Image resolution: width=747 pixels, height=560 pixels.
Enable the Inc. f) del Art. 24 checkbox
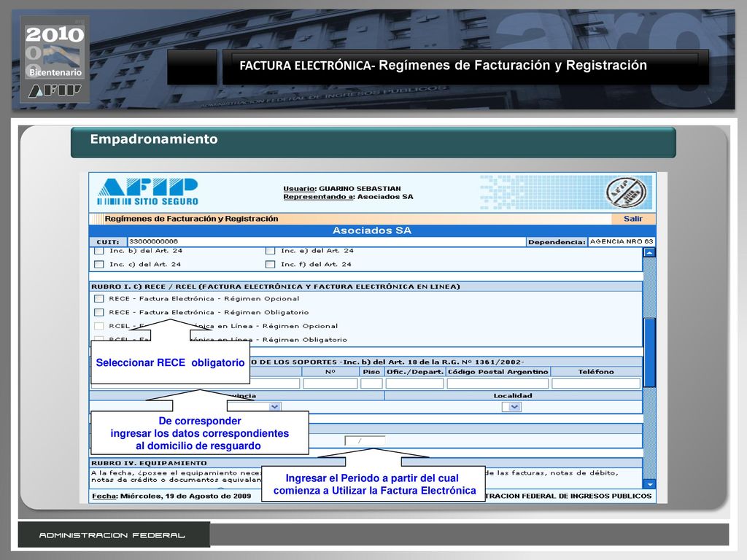[x=270, y=264]
